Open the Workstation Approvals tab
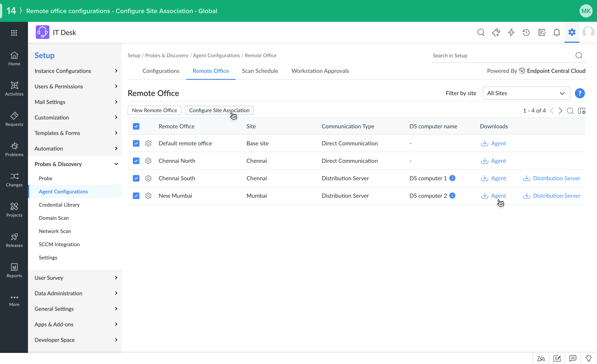Screen dimensions: 597x364 (x=320, y=71)
